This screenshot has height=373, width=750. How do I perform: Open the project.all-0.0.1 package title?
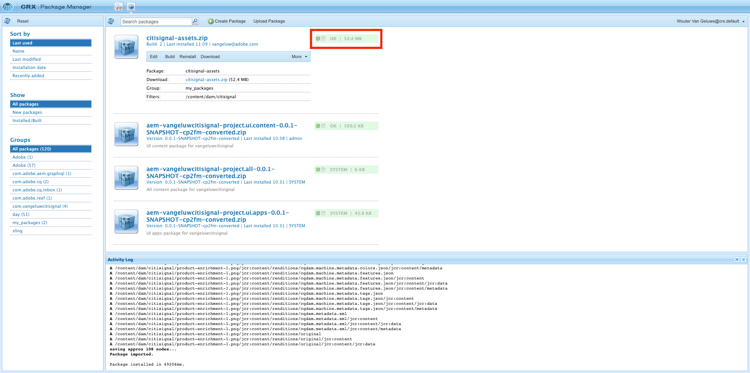[210, 173]
